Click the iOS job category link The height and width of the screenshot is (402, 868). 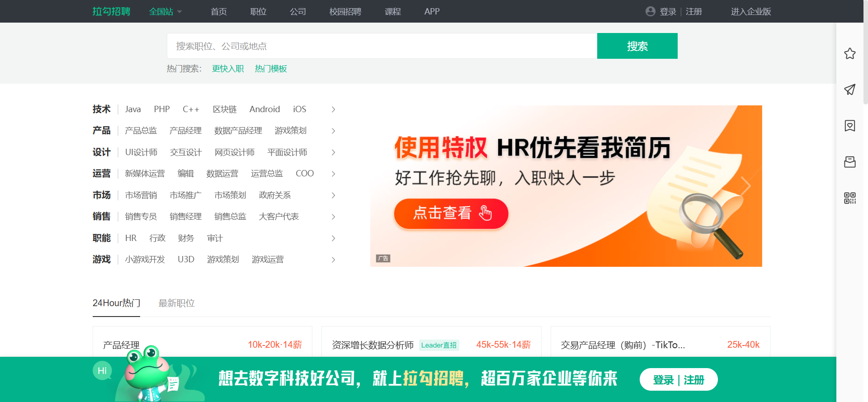(x=299, y=109)
